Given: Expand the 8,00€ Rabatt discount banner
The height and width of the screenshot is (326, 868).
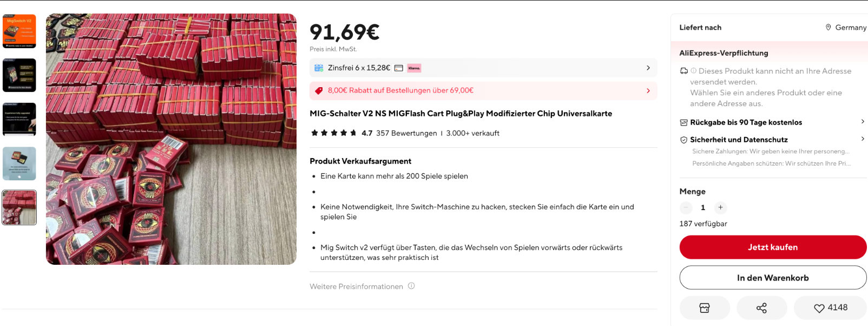Looking at the screenshot, I should tap(483, 90).
